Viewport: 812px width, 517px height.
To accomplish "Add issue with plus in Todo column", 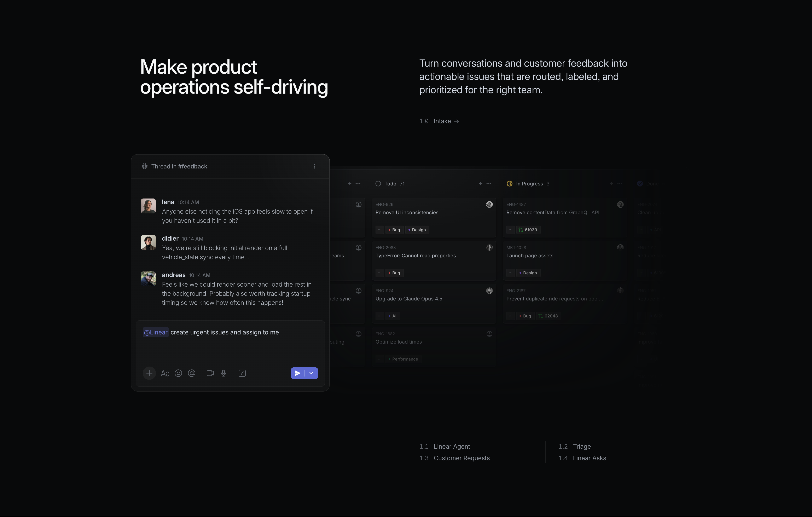I will click(481, 183).
